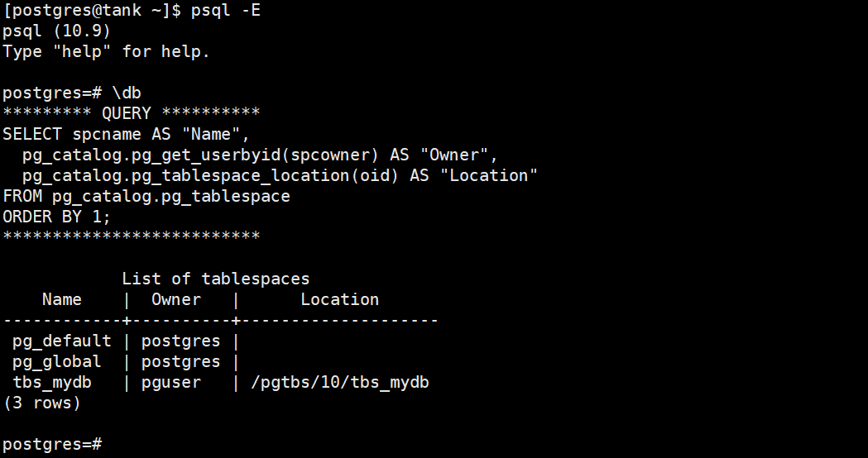
Task: Click the SELECT spcname AS "Name" line
Action: tap(126, 134)
